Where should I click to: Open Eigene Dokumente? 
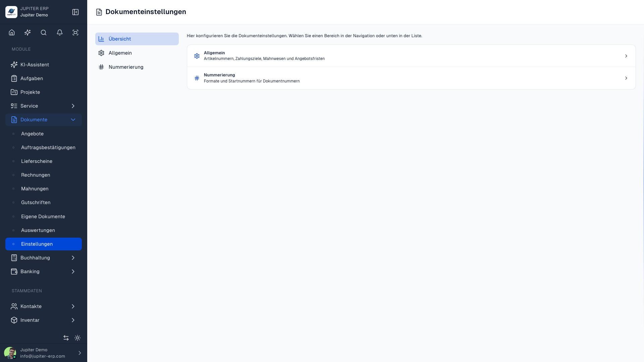(x=44, y=217)
